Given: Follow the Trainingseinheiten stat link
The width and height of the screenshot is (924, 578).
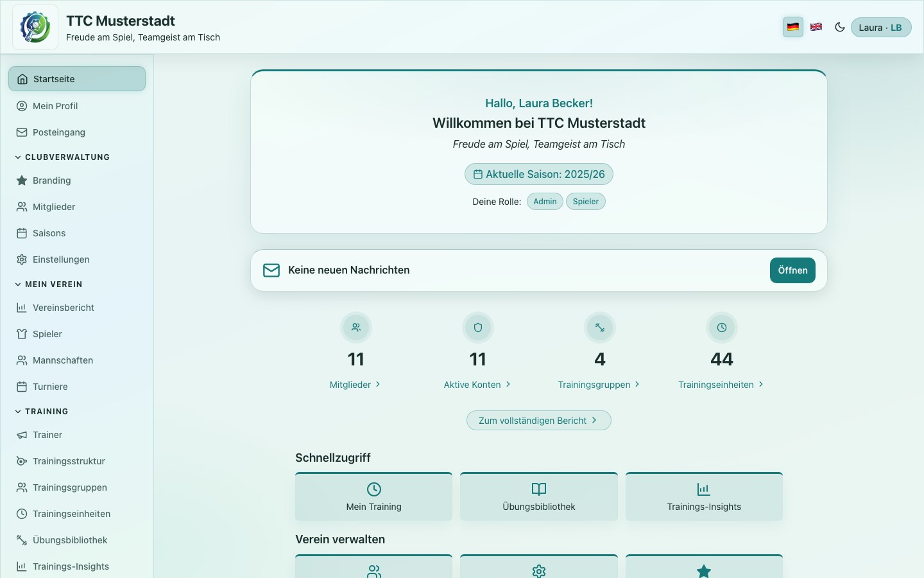Looking at the screenshot, I should click(x=721, y=385).
